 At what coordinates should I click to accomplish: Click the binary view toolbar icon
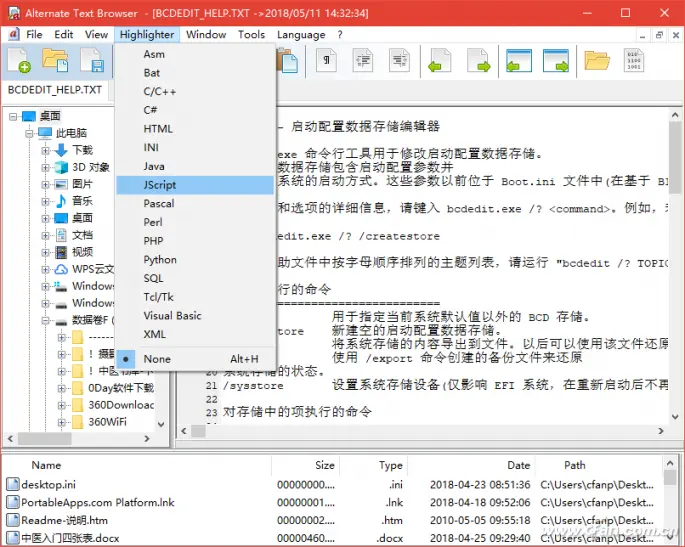(634, 60)
